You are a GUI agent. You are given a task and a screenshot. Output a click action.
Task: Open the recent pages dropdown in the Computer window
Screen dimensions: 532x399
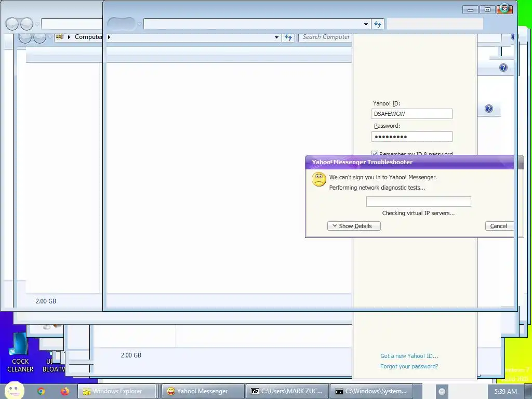tap(50, 37)
